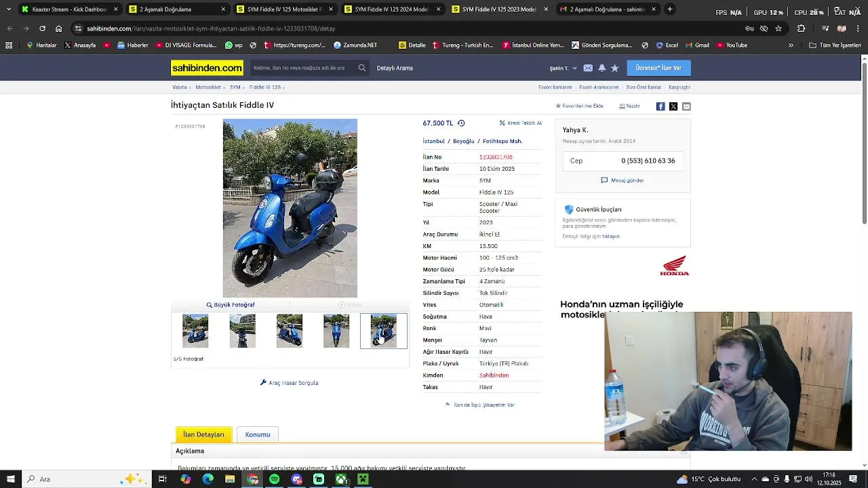868x488 pixels.
Task: Click Kredi Teklifi Al link
Action: click(x=521, y=123)
